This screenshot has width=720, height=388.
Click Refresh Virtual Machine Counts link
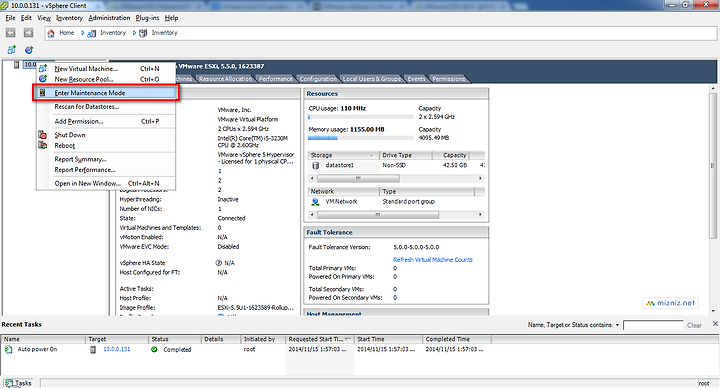point(433,259)
